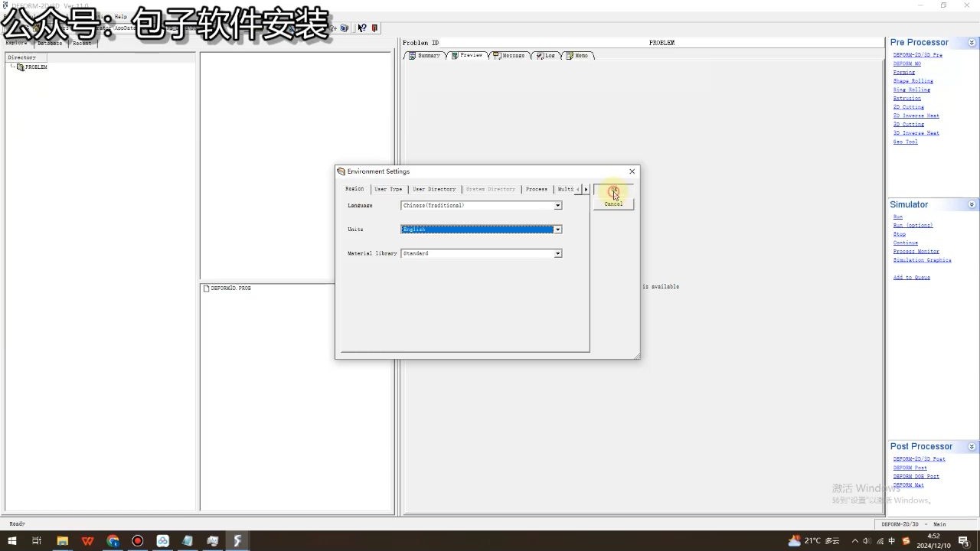
Task: Open the Log tab
Action: tap(546, 55)
